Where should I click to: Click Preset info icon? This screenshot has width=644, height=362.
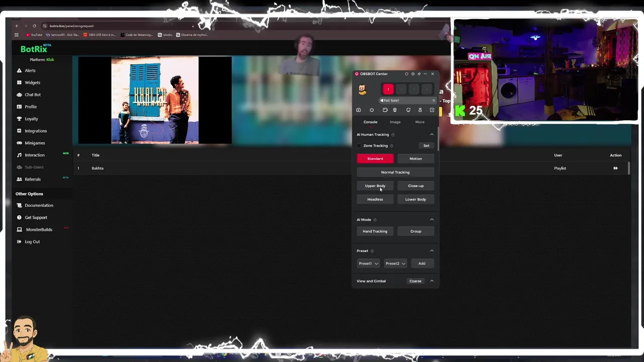372,251
